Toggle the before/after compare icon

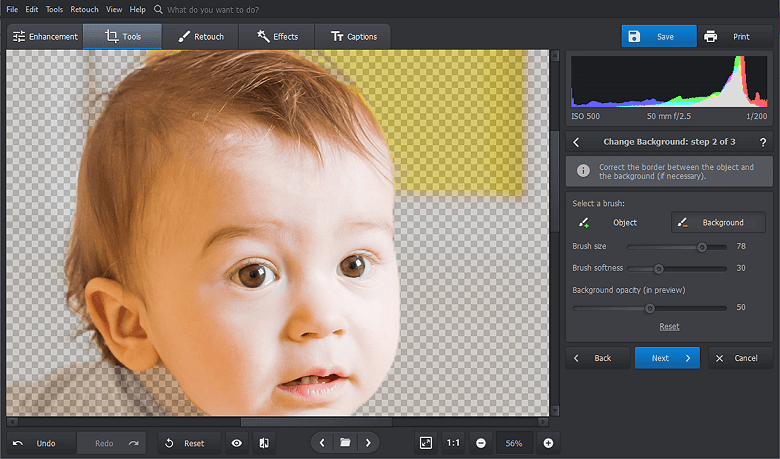[x=263, y=443]
